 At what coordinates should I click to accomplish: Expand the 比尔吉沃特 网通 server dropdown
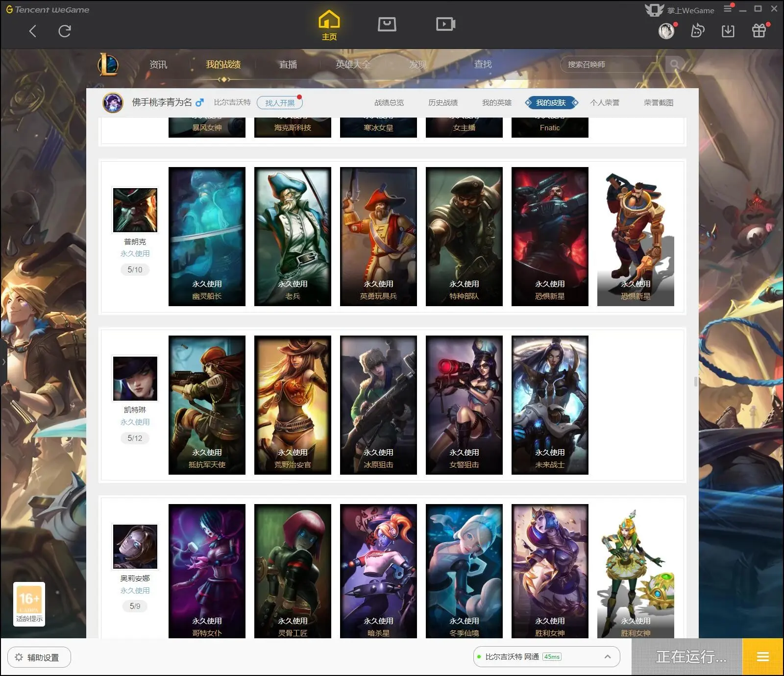point(546,657)
